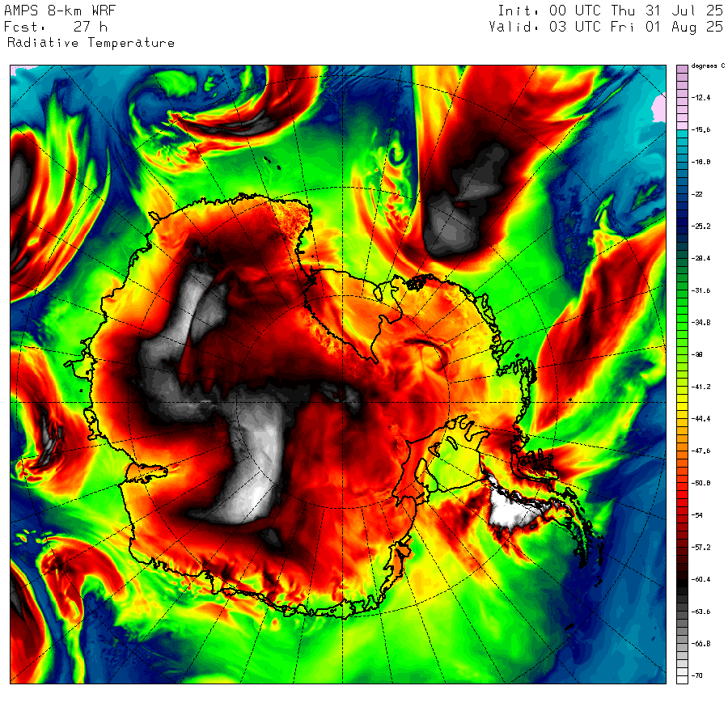Click the -15.6 colorbar label
The image size is (728, 728).
[x=700, y=129]
